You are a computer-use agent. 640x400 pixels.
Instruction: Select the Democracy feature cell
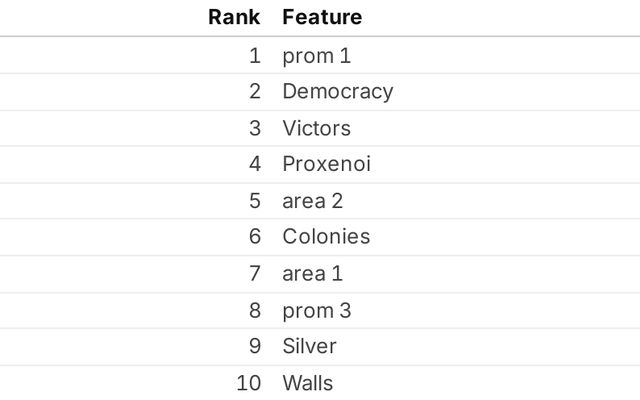click(337, 92)
